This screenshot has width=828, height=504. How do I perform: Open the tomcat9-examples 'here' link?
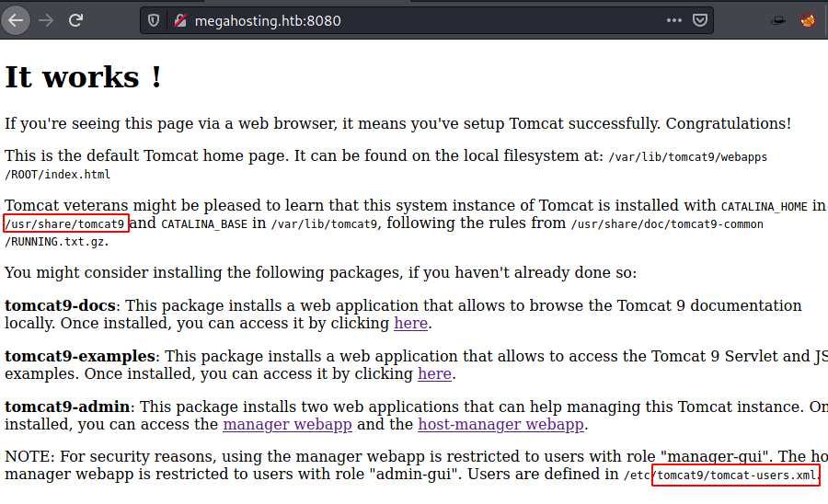[x=434, y=373]
